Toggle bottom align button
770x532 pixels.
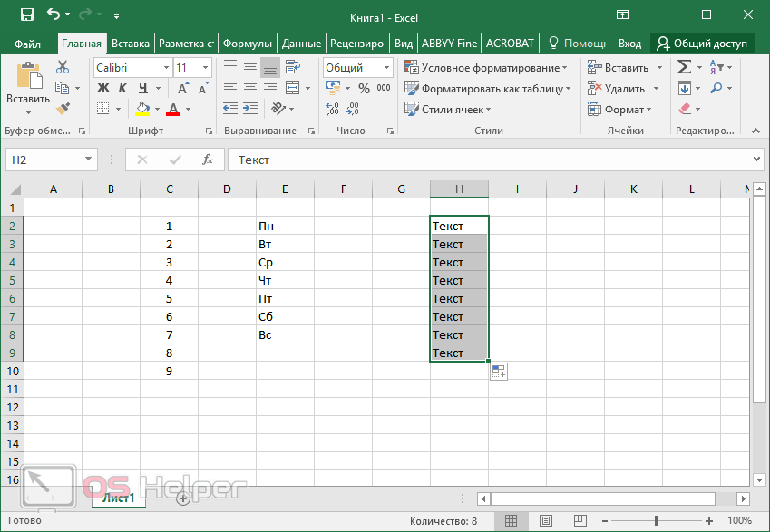[x=269, y=67]
